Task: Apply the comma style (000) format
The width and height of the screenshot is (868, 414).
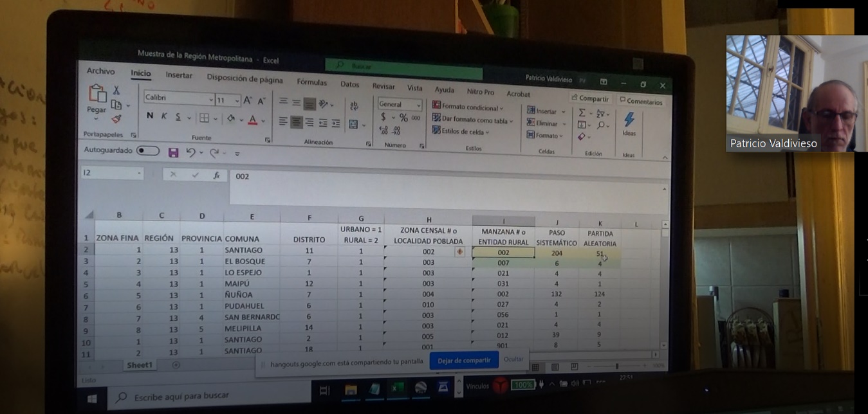Action: click(416, 118)
